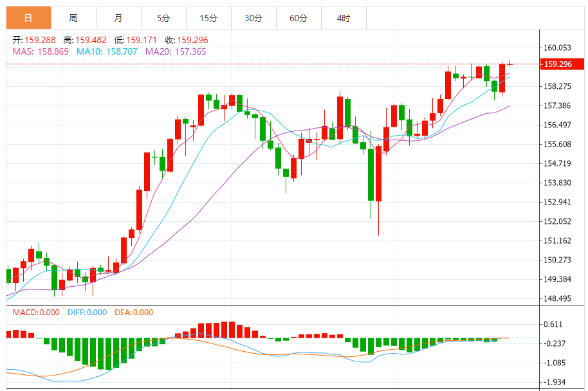
Task: Click the -0.237 MACD axis label
Action: click(x=555, y=344)
